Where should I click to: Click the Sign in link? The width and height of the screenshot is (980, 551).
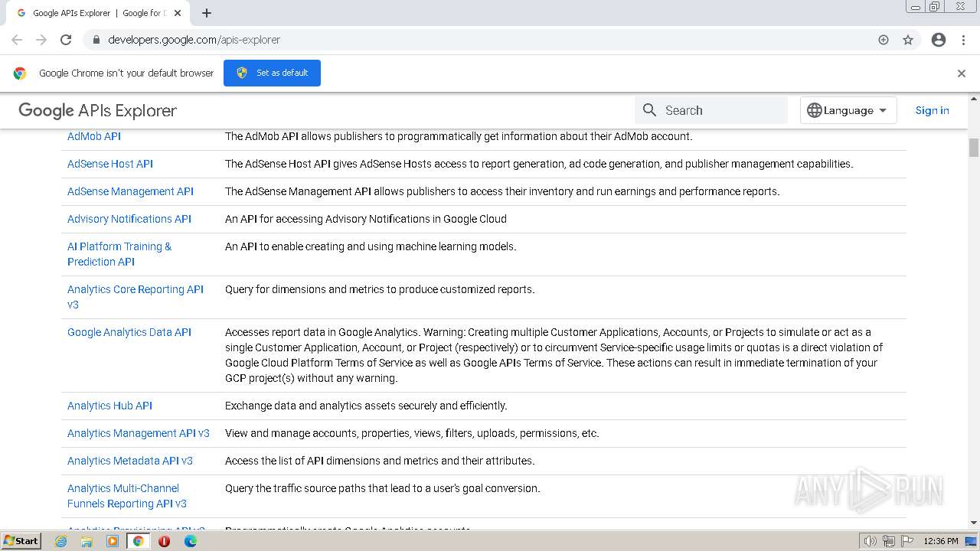coord(932,110)
